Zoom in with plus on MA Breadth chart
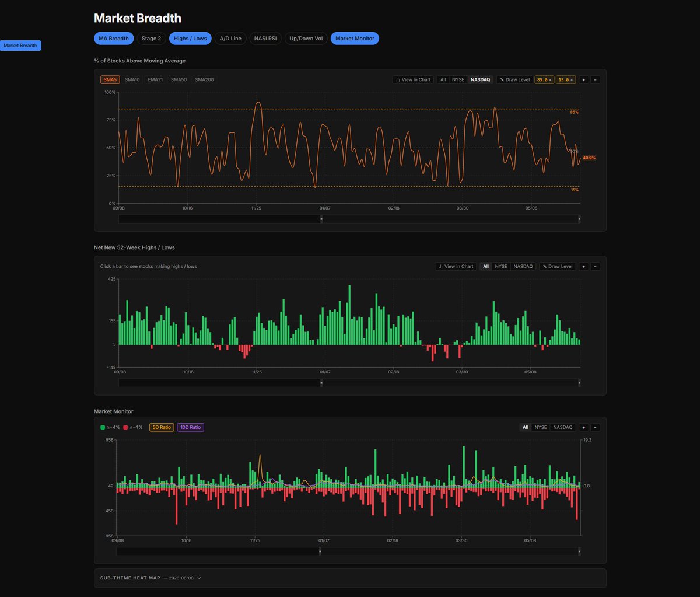 584,79
